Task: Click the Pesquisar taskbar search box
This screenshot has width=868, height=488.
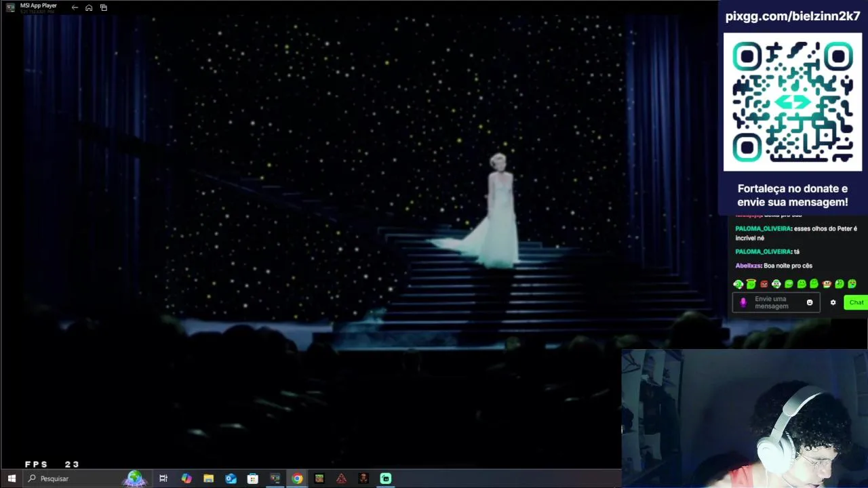Action: (x=86, y=479)
